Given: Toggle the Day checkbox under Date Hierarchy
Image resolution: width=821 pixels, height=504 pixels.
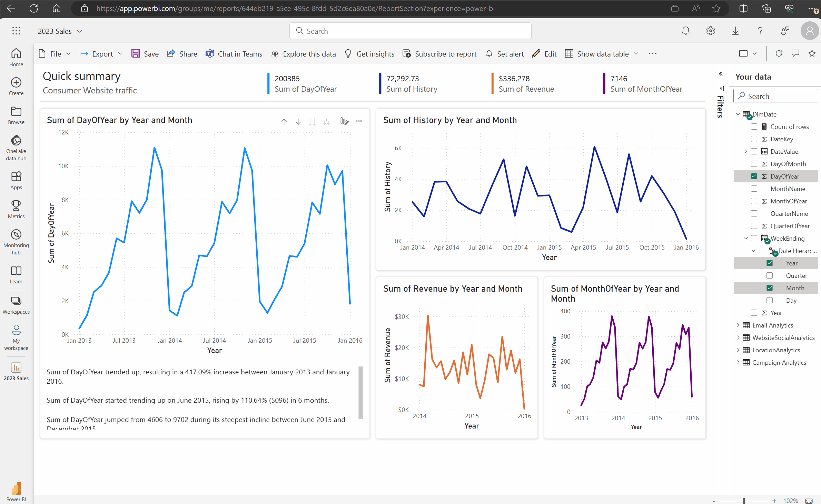Looking at the screenshot, I should 769,301.
